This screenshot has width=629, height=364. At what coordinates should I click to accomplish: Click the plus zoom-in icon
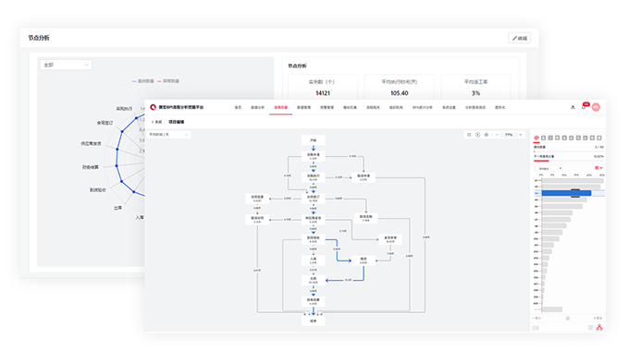click(x=520, y=135)
